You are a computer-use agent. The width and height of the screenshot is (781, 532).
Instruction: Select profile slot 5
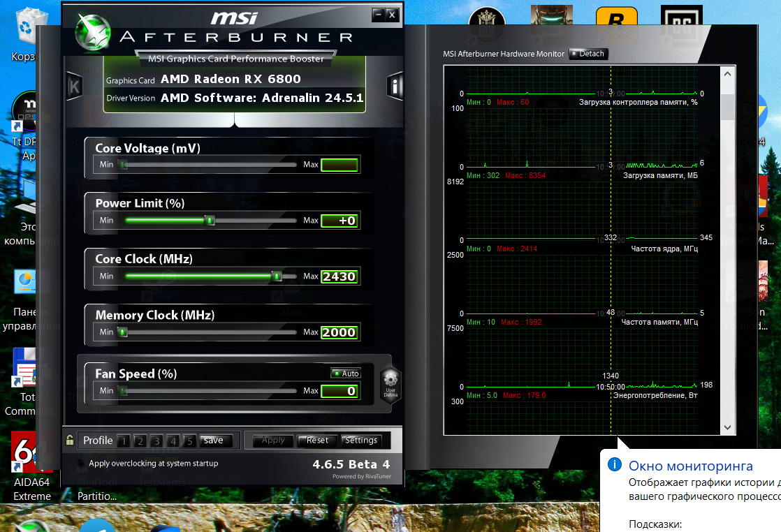coord(190,441)
